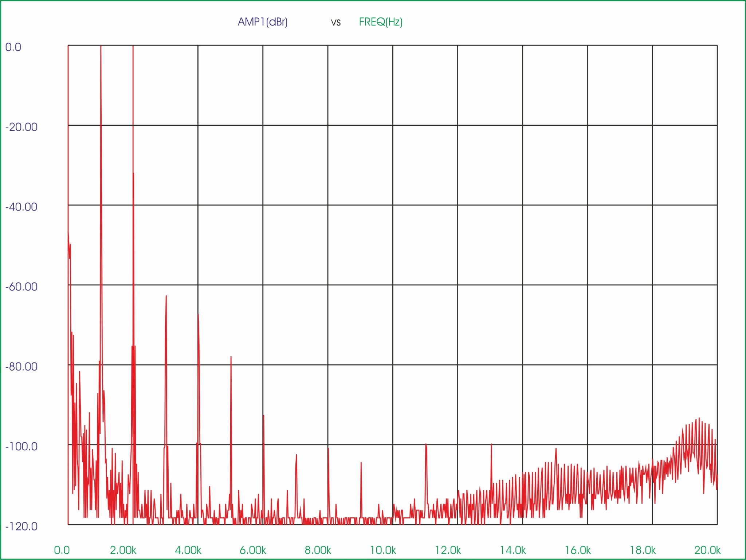
Task: Click the 0.0 frequency axis label
Action: [62, 550]
